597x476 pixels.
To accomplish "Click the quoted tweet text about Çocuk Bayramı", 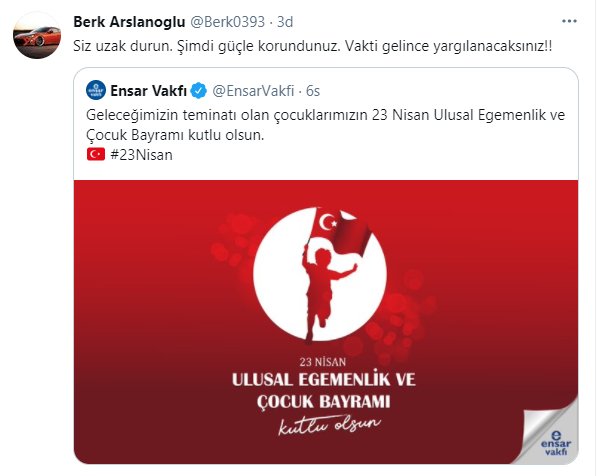I will point(326,125).
